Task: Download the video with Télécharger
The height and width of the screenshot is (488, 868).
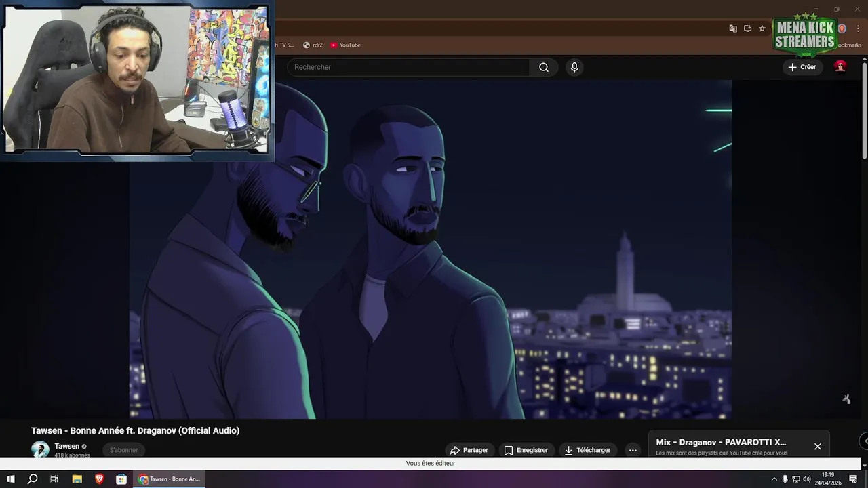Action: coord(587,450)
